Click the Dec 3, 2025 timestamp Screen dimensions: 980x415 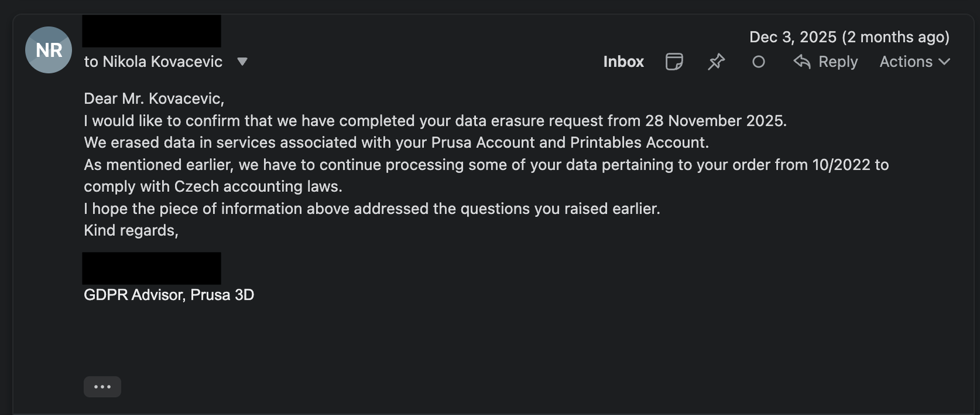pyautogui.click(x=849, y=37)
